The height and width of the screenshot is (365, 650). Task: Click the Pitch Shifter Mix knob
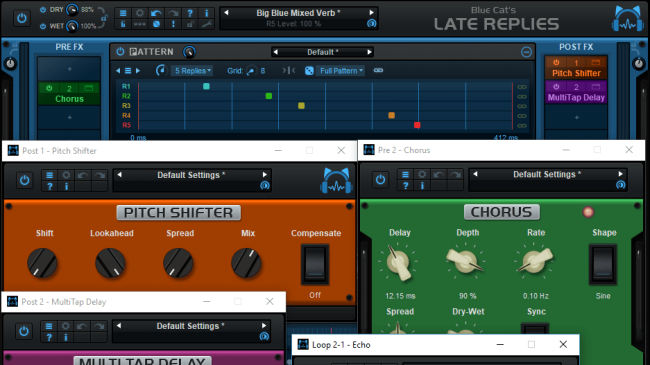point(246,263)
